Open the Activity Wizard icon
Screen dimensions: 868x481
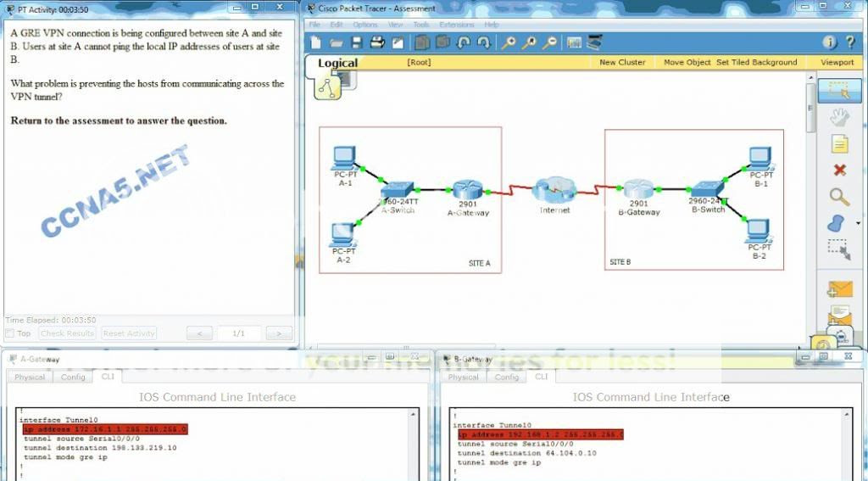pyautogui.click(x=398, y=42)
